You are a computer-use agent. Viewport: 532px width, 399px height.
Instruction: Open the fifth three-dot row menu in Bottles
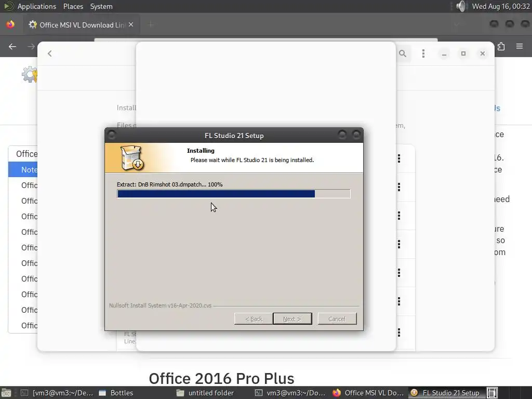tap(399, 273)
